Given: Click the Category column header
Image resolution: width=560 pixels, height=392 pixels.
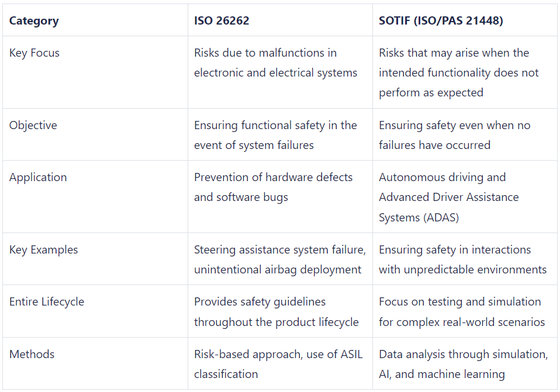Looking at the screenshot, I should click(34, 21).
